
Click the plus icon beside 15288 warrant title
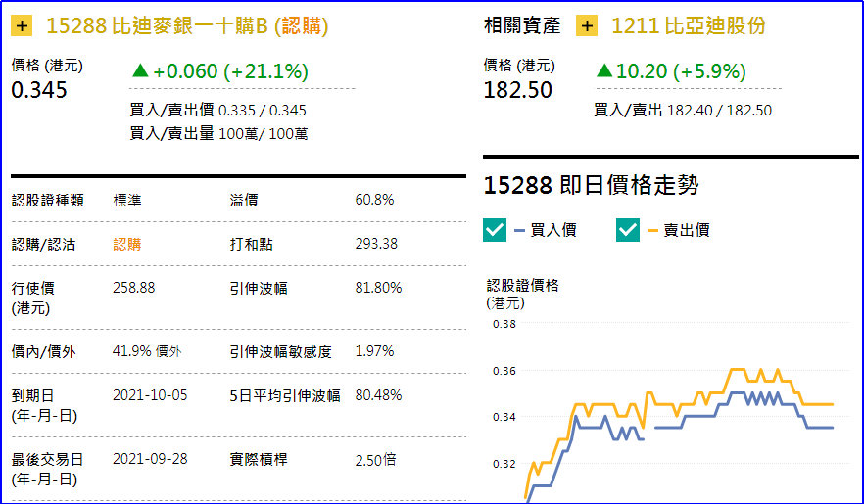tap(22, 25)
